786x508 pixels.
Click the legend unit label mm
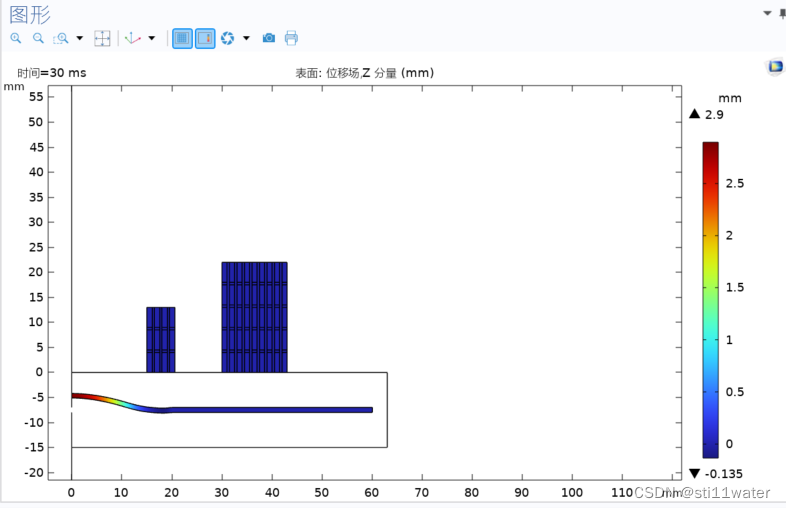point(730,98)
